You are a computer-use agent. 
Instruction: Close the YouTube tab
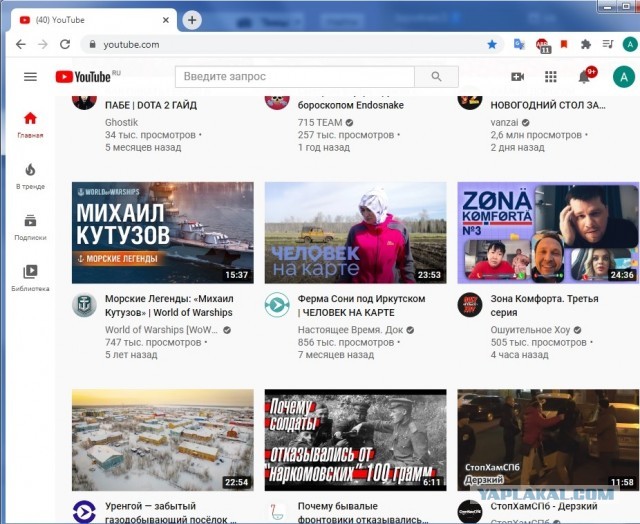click(x=166, y=20)
